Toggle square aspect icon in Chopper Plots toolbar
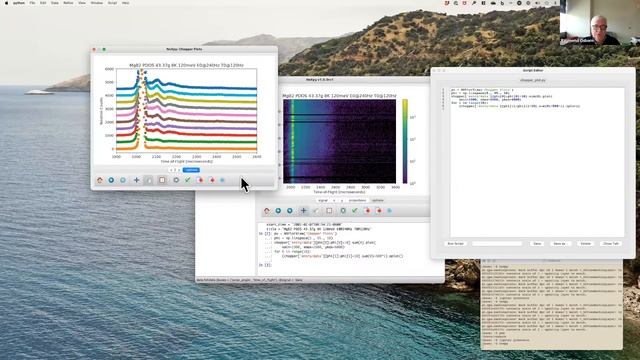Screen dimensions: 640x360 pyautogui.click(x=162, y=180)
